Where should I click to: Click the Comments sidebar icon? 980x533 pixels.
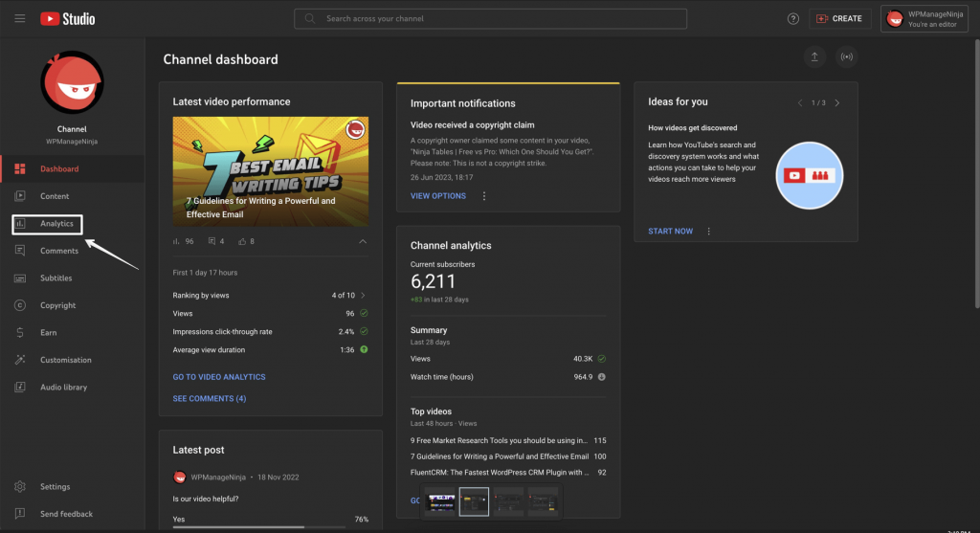coord(20,251)
